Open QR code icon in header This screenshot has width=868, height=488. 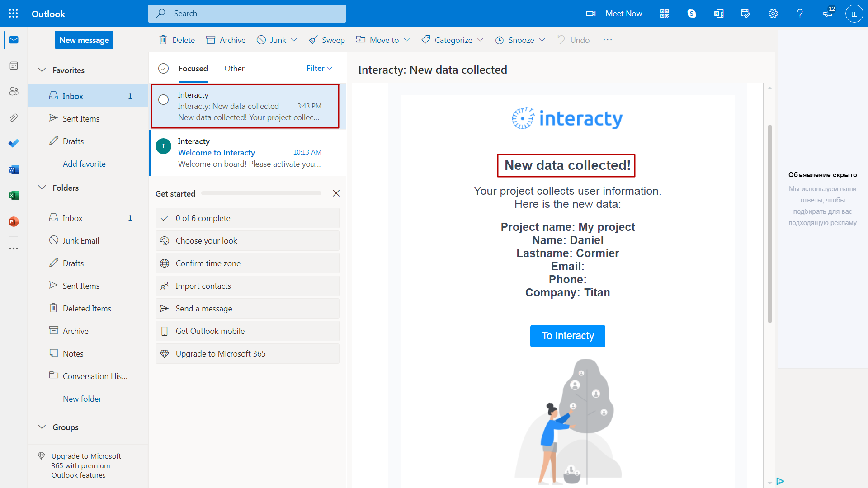click(665, 14)
